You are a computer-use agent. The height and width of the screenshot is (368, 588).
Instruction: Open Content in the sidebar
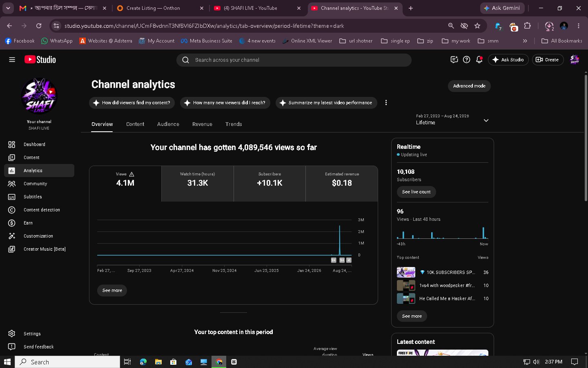pos(39,157)
